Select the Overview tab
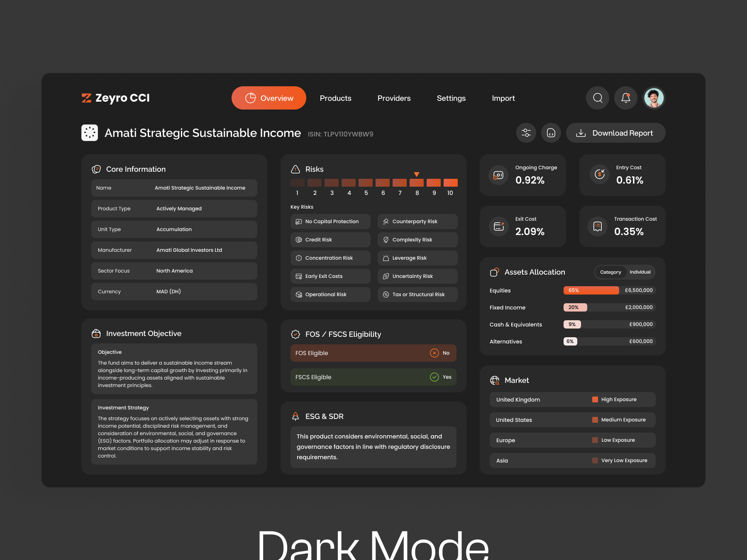The image size is (747, 560). click(269, 98)
